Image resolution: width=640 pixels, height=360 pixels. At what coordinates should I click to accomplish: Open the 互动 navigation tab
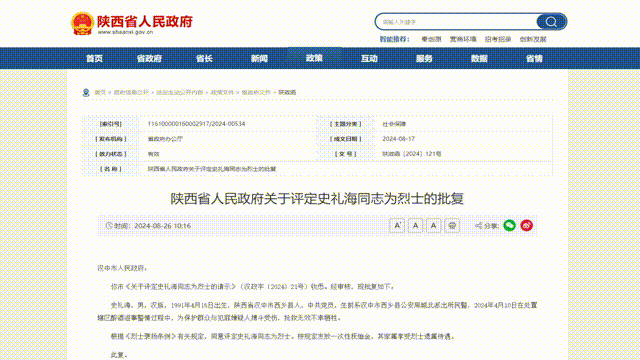pyautogui.click(x=369, y=58)
